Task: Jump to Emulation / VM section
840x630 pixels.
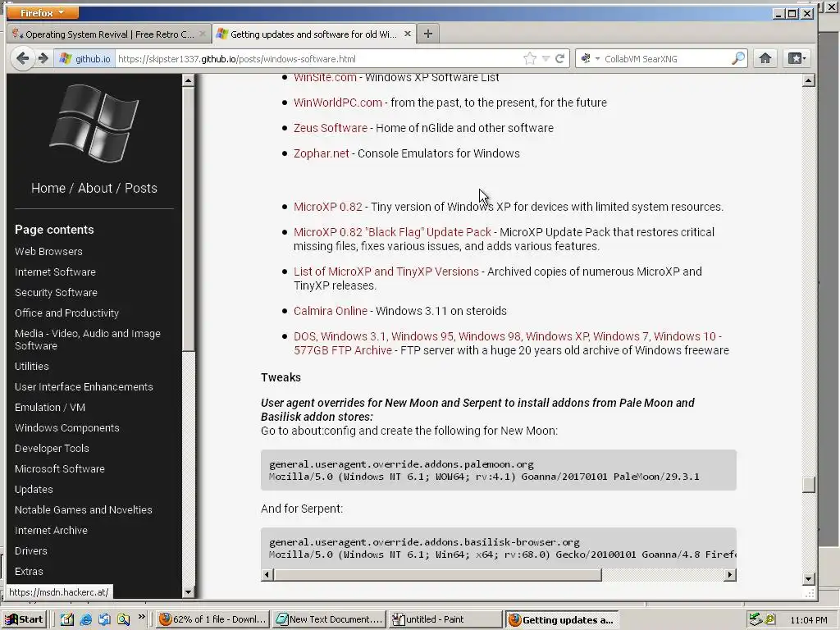Action: pyautogui.click(x=50, y=407)
